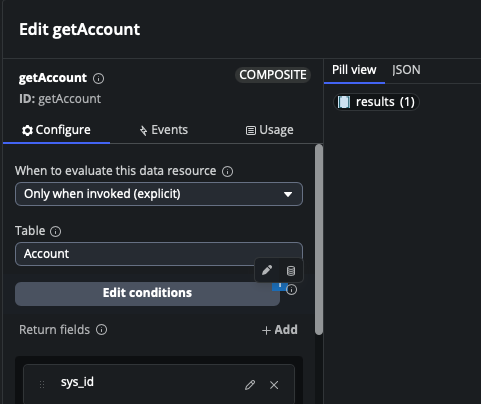The width and height of the screenshot is (481, 404).
Task: Click the database icon in Table popup
Action: [291, 271]
